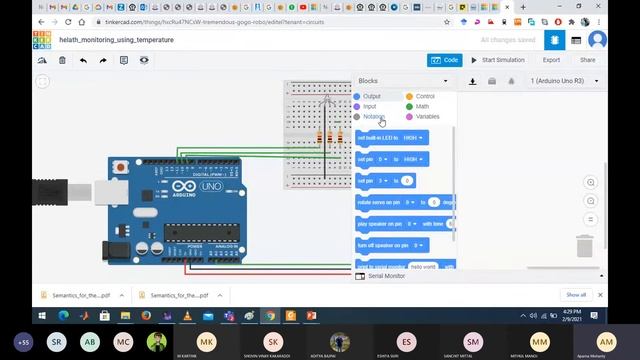Click the Export button
This screenshot has width=640, height=360.
[x=551, y=60]
